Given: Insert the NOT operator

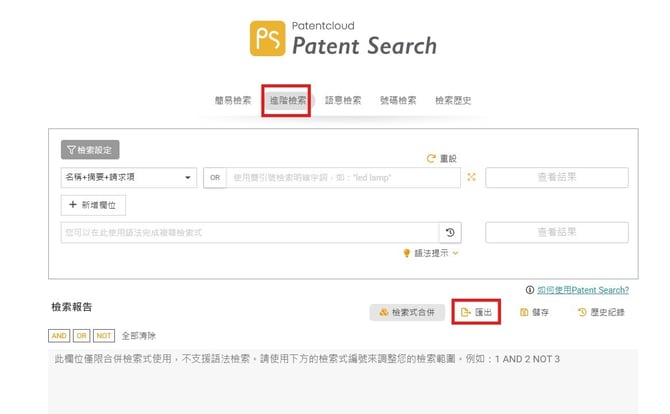Looking at the screenshot, I should pyautogui.click(x=104, y=336).
